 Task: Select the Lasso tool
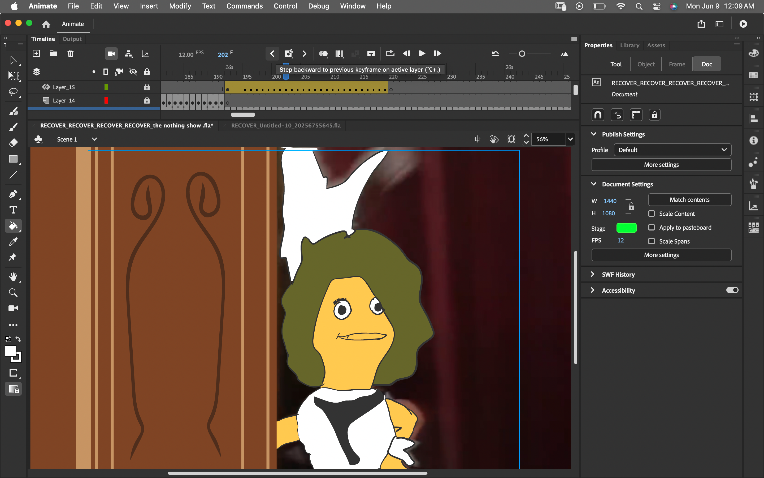(x=13, y=92)
